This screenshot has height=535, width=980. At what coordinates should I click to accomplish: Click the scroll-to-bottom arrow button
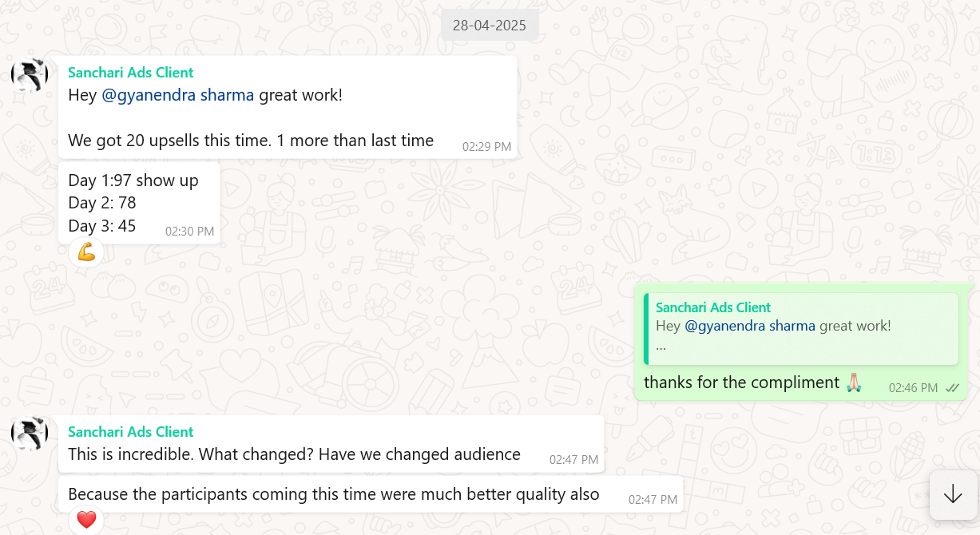tap(953, 495)
